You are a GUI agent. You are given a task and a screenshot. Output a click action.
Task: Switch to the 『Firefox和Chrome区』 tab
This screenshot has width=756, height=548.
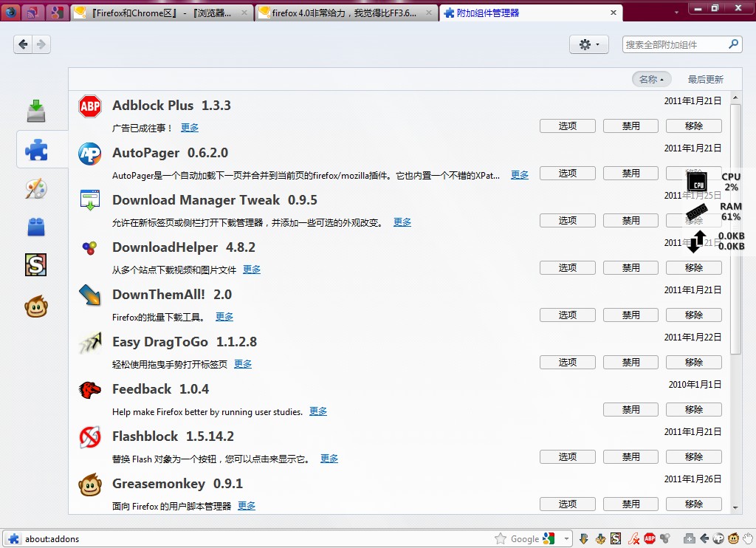(162, 13)
